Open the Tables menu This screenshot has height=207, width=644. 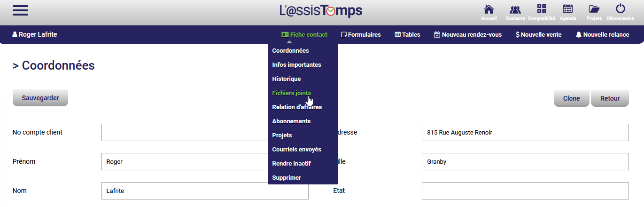[x=407, y=34]
